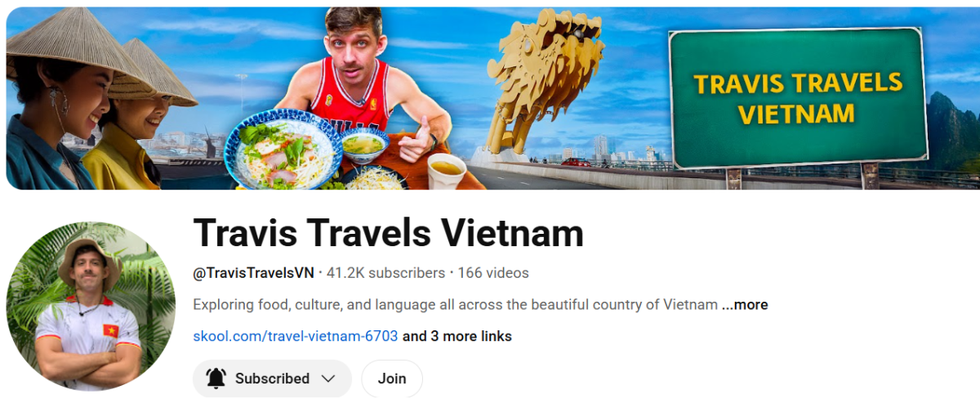
Task: Click the man in red Bulls jersey
Action: (362, 82)
